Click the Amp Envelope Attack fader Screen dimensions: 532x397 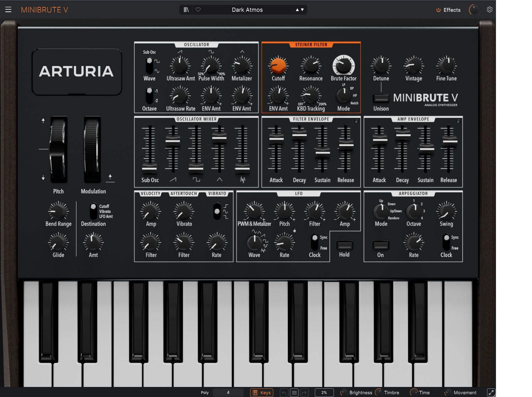point(380,140)
